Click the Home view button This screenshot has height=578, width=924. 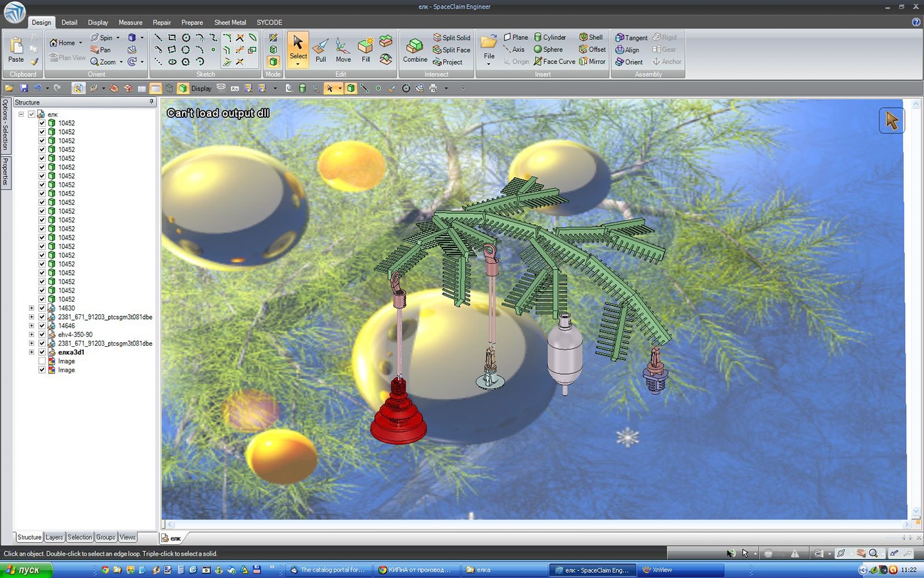[x=62, y=43]
